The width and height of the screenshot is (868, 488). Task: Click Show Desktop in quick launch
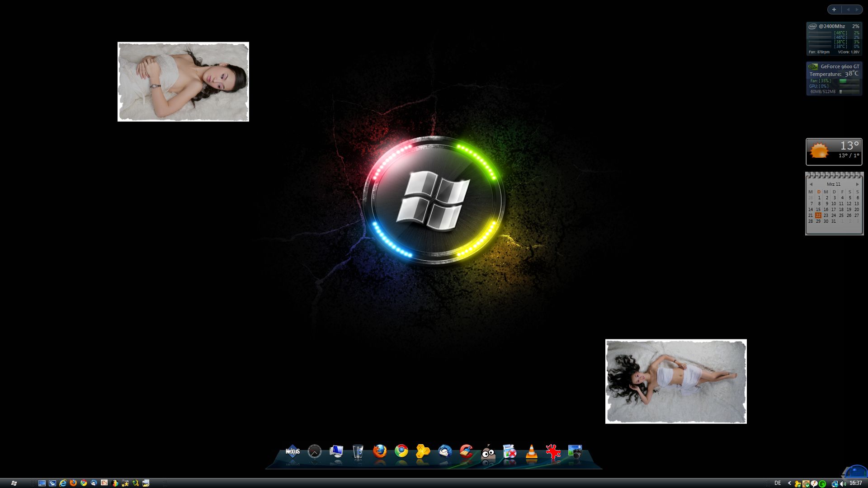42,483
